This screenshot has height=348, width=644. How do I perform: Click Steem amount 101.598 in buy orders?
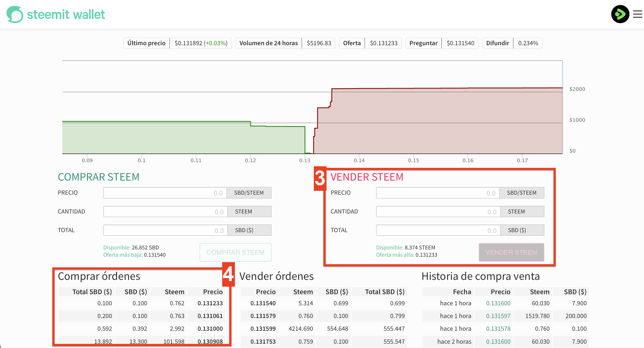coord(174,341)
